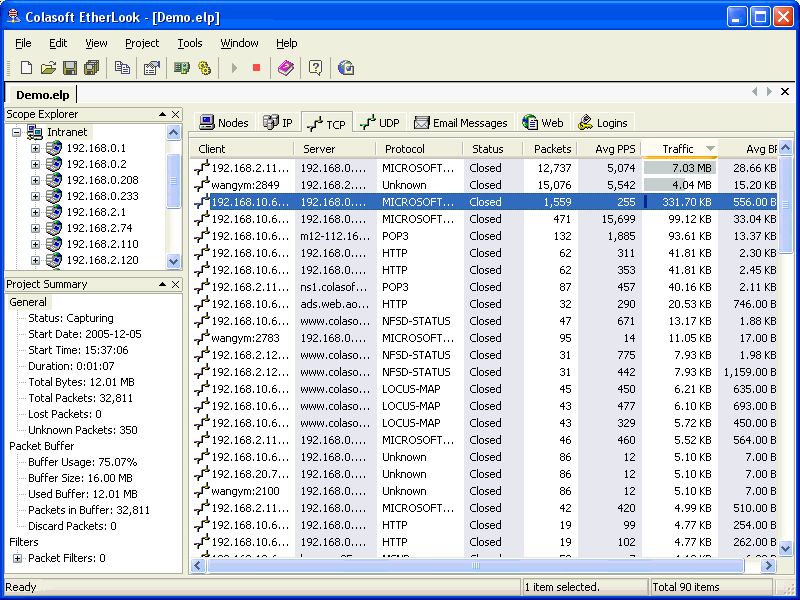800x600 pixels.
Task: Open the File menu
Action: pyautogui.click(x=23, y=43)
